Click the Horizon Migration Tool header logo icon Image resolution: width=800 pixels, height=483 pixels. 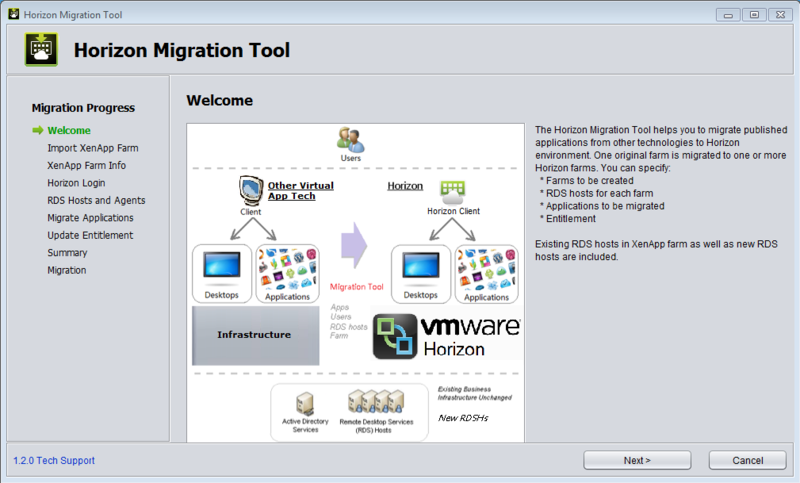click(41, 49)
